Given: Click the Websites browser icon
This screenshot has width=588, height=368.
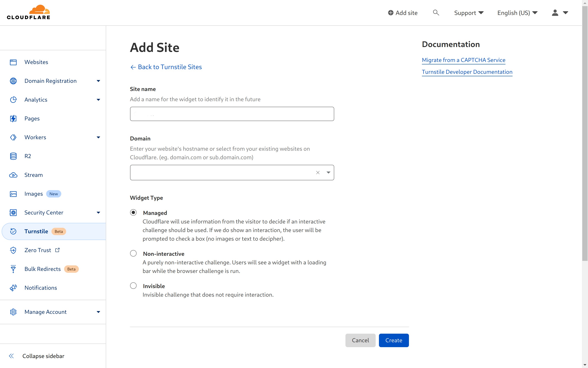Looking at the screenshot, I should coord(13,62).
